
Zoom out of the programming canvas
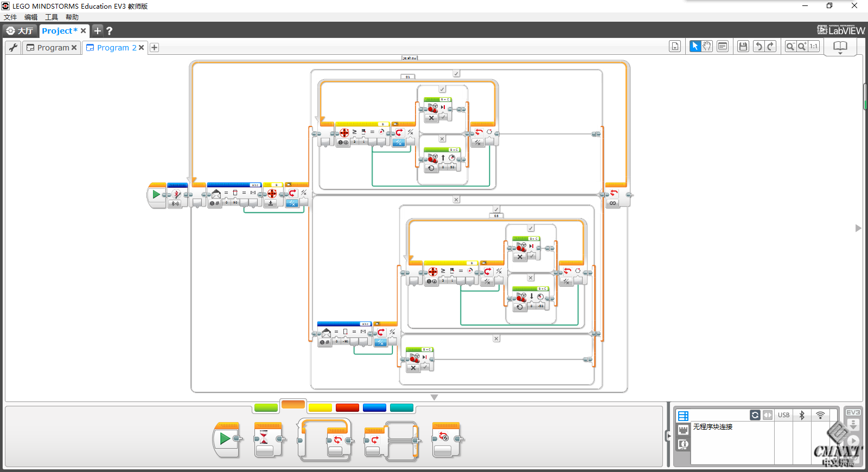point(790,47)
